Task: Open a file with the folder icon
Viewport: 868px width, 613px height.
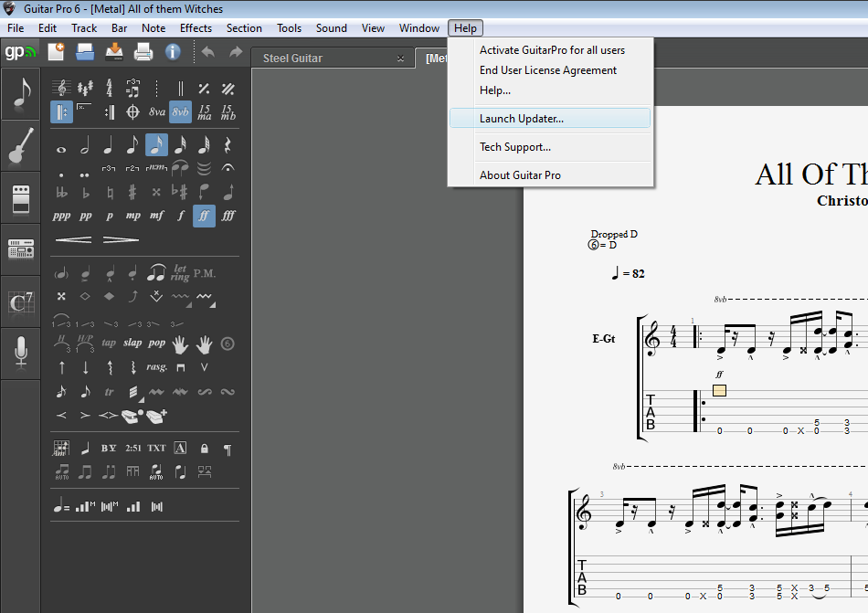Action: tap(85, 52)
